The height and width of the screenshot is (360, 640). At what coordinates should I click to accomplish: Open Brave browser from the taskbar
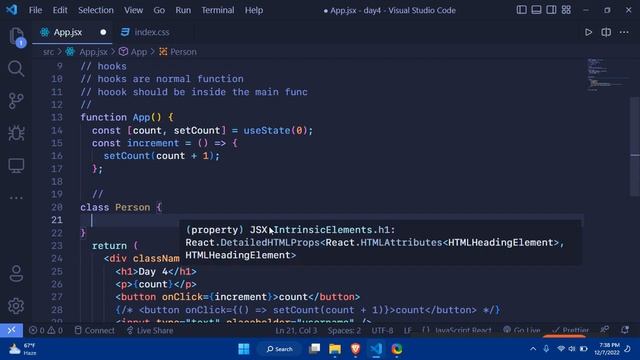point(356,349)
